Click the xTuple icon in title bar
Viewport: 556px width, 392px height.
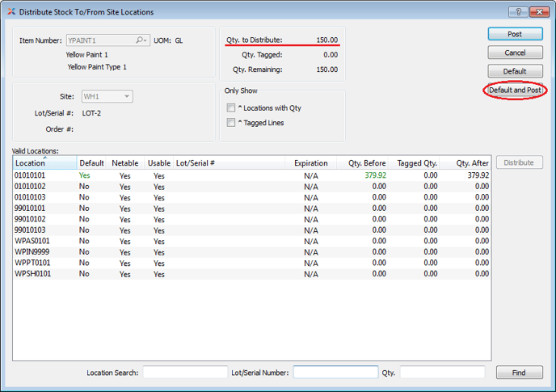11,12
